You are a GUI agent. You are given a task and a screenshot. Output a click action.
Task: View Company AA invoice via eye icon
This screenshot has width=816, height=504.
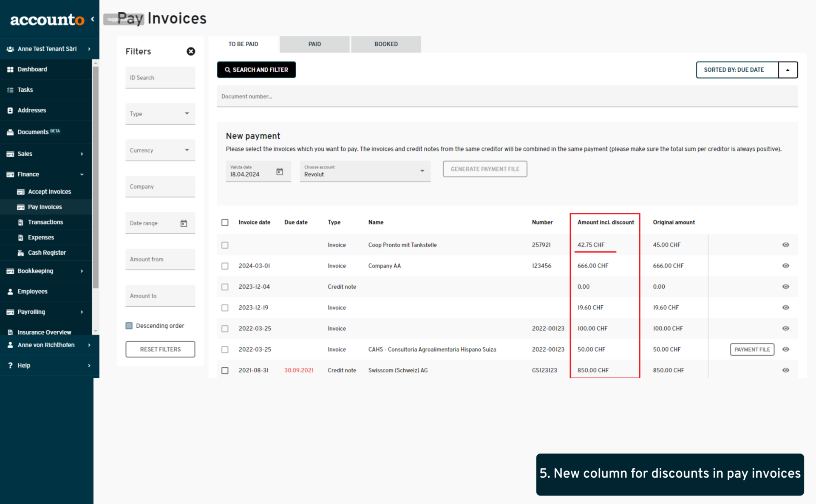tap(785, 265)
